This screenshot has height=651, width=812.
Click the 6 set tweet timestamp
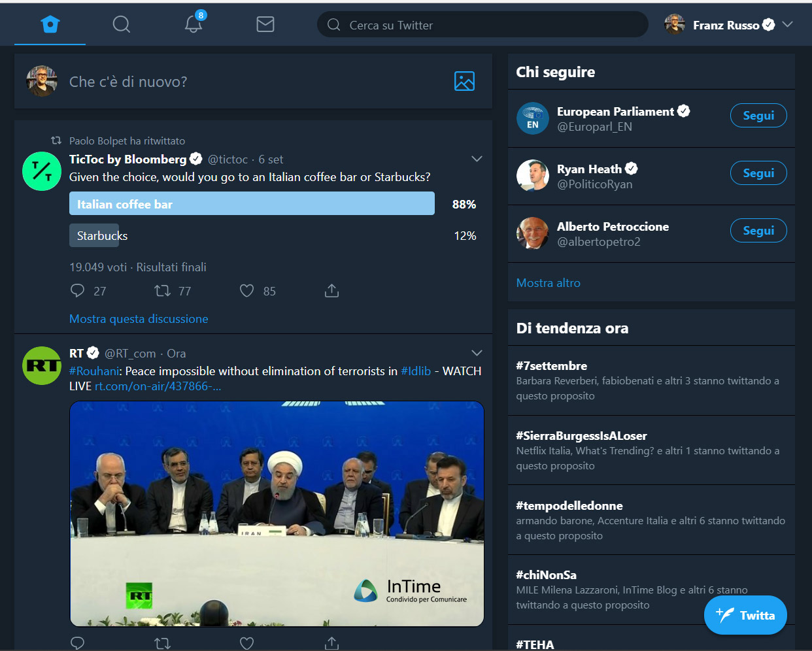point(271,159)
